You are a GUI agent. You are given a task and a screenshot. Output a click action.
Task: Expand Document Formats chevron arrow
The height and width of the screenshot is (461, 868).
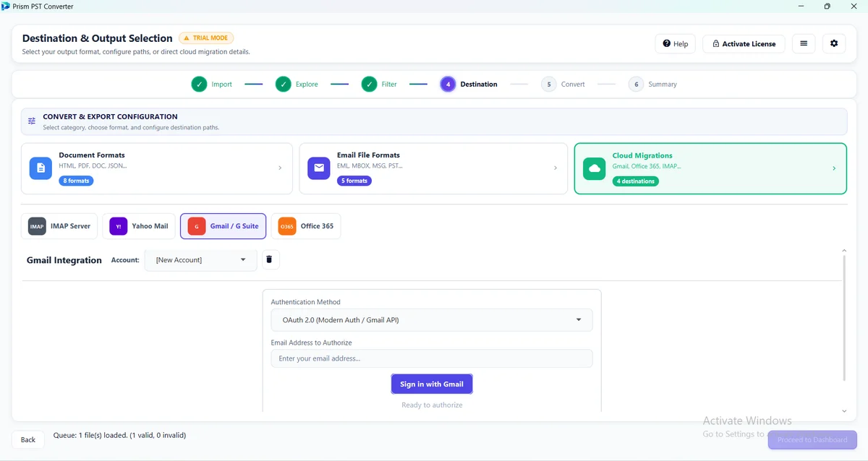coord(280,168)
